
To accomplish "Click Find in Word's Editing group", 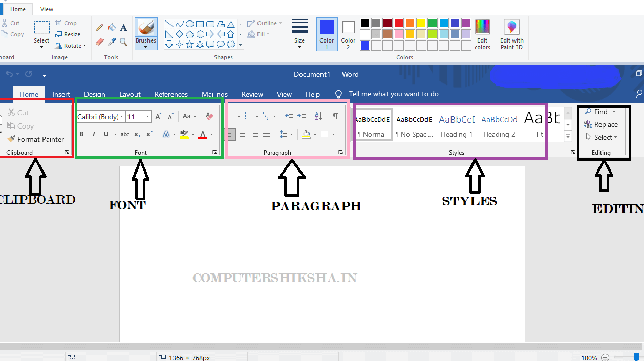I will tap(600, 112).
